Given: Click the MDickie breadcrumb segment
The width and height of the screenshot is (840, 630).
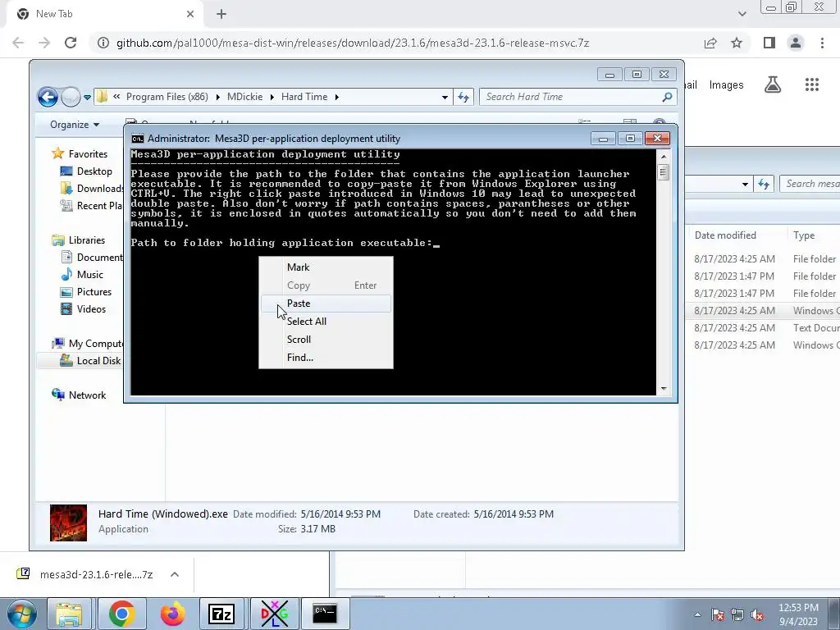Looking at the screenshot, I should coord(244,97).
